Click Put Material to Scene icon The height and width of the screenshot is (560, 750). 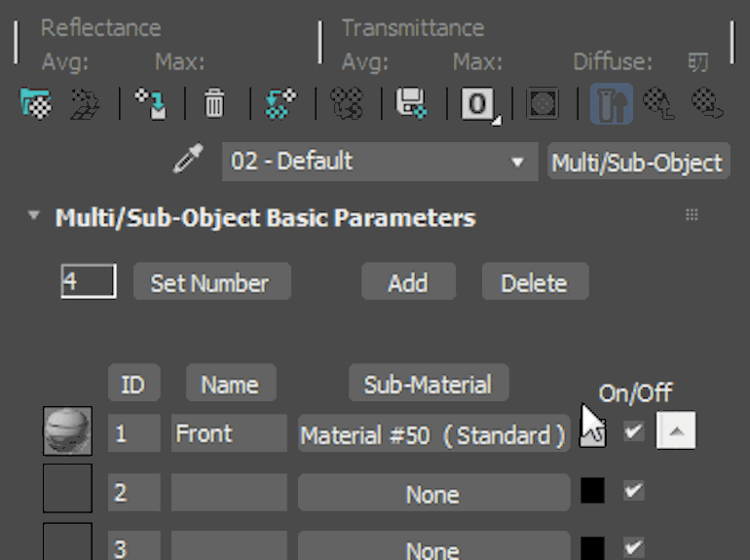(x=87, y=102)
